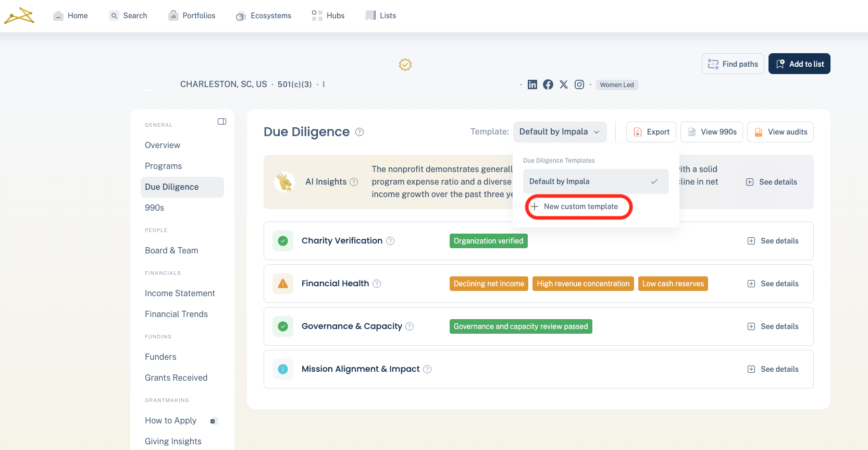This screenshot has width=868, height=450.
Task: Click the View audits button
Action: tap(780, 132)
